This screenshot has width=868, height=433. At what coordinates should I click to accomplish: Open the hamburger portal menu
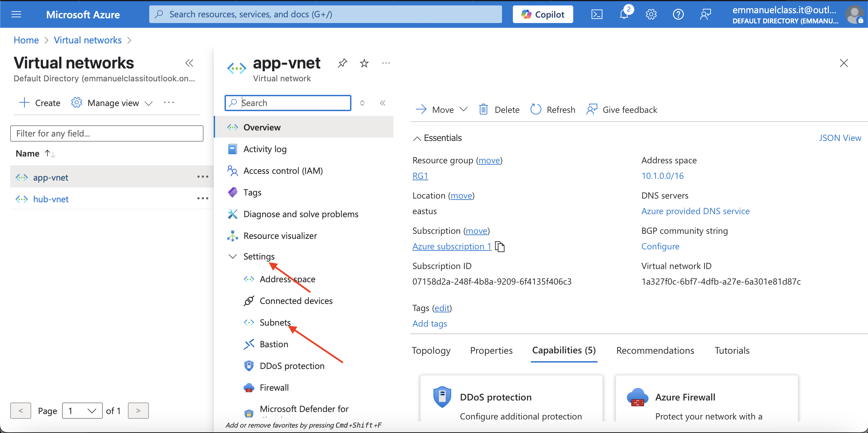16,14
